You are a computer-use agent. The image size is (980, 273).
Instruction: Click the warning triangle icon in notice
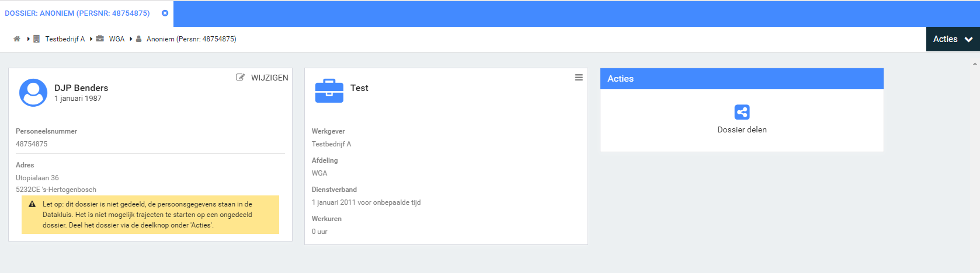tap(32, 204)
